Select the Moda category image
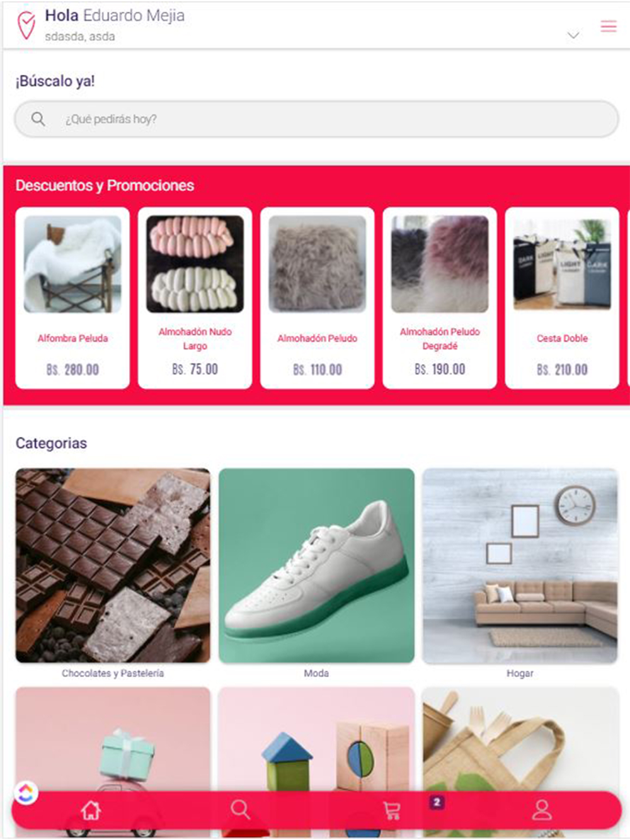This screenshot has height=840, width=630. tap(316, 565)
